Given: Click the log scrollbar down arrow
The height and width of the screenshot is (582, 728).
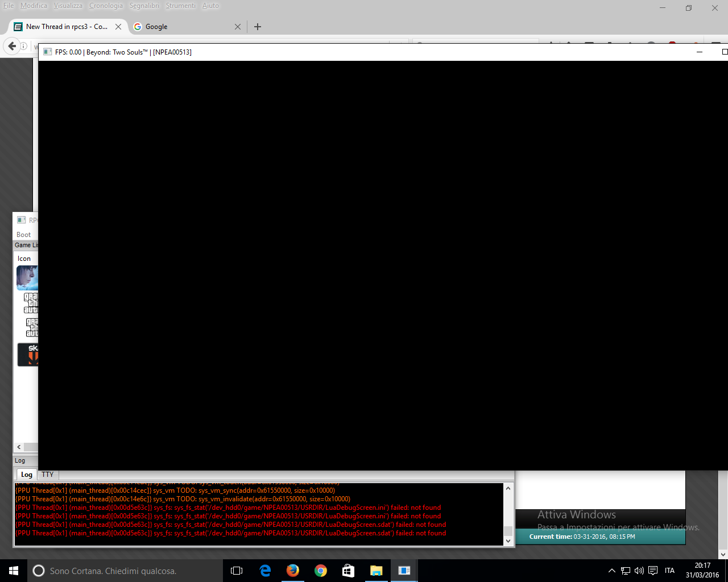Looking at the screenshot, I should click(x=508, y=541).
